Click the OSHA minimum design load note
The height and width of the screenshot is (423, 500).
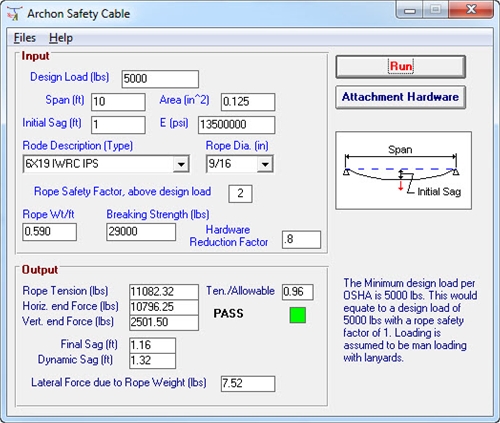point(410,320)
